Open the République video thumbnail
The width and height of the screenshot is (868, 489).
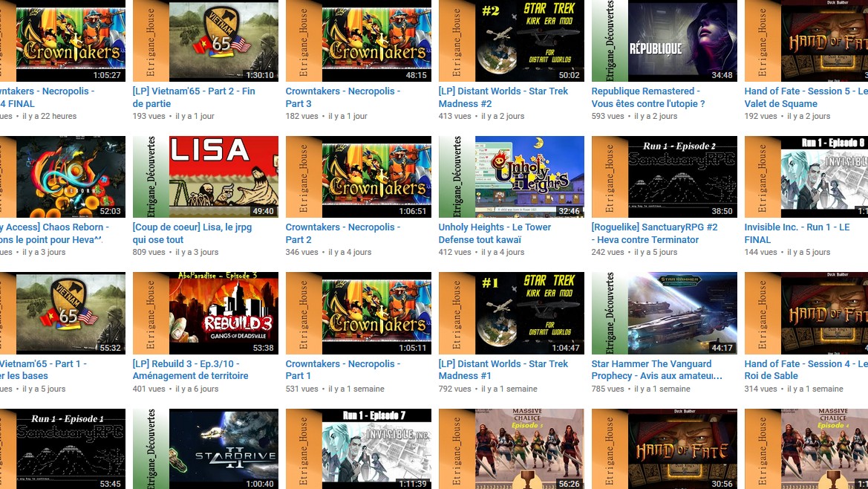(x=665, y=41)
